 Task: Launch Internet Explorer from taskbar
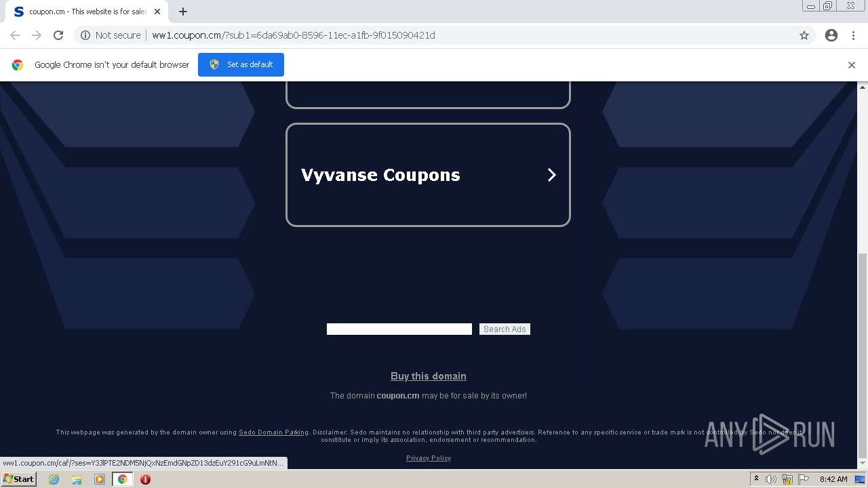[54, 479]
